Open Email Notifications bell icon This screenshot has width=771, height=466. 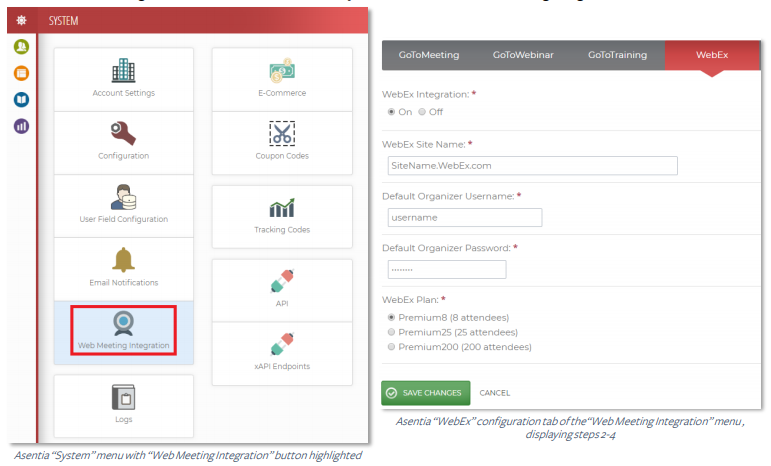123,260
